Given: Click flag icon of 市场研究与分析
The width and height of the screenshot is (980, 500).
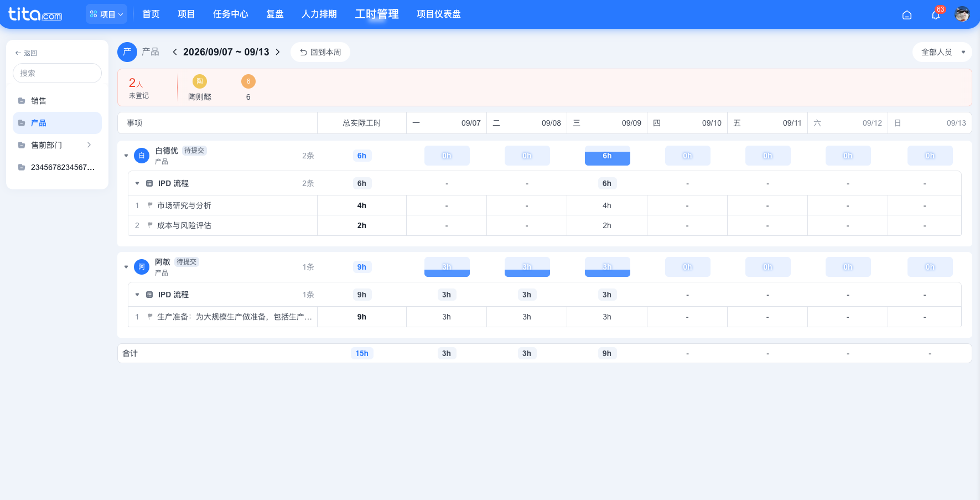Looking at the screenshot, I should (x=150, y=205).
